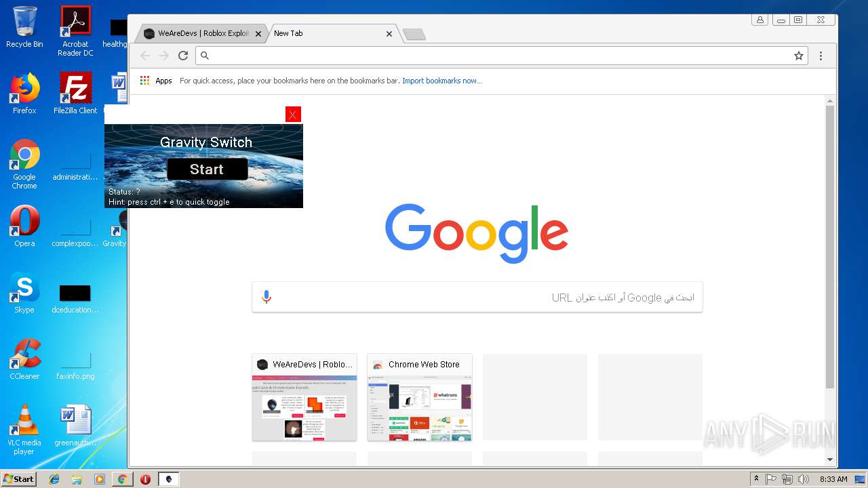The width and height of the screenshot is (868, 488).
Task: Click the Opera taskbar button
Action: [x=145, y=479]
